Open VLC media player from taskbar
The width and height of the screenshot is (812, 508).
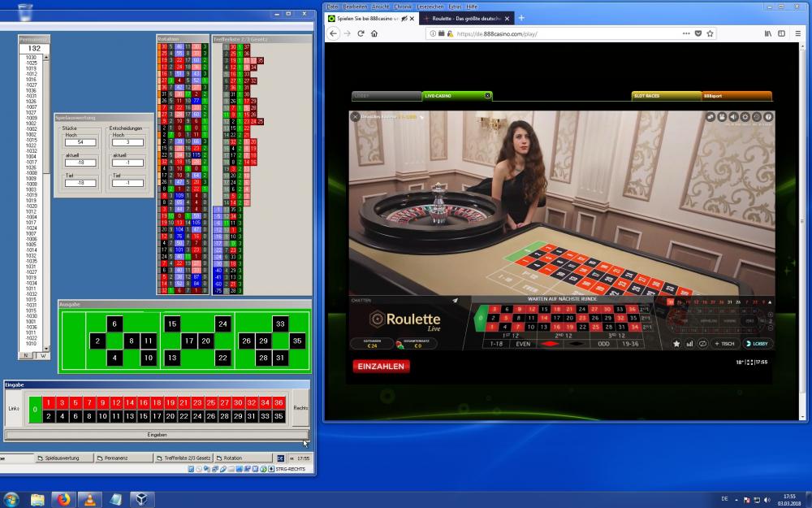89,499
